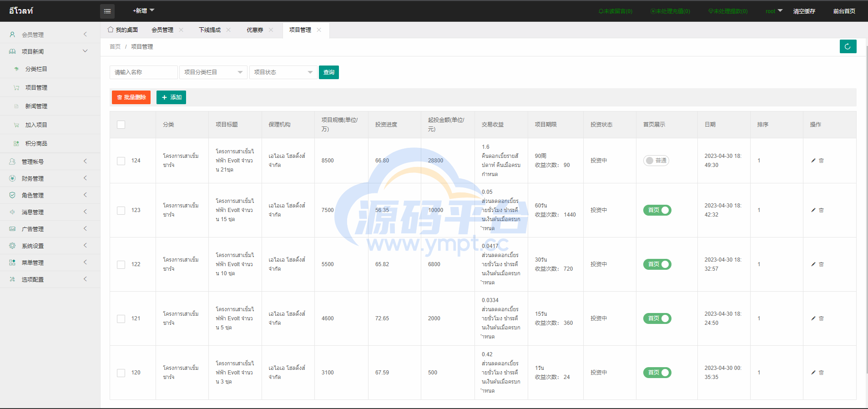Viewport: 868px width, 409px height.
Task: Click delete trash icon for row 121
Action: (x=821, y=318)
